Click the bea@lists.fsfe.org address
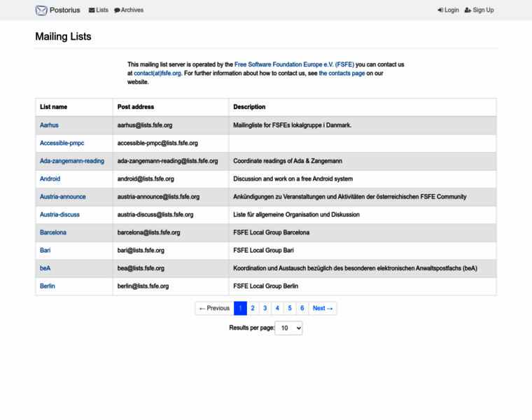Viewport: 532px width, 420px height. 141,268
